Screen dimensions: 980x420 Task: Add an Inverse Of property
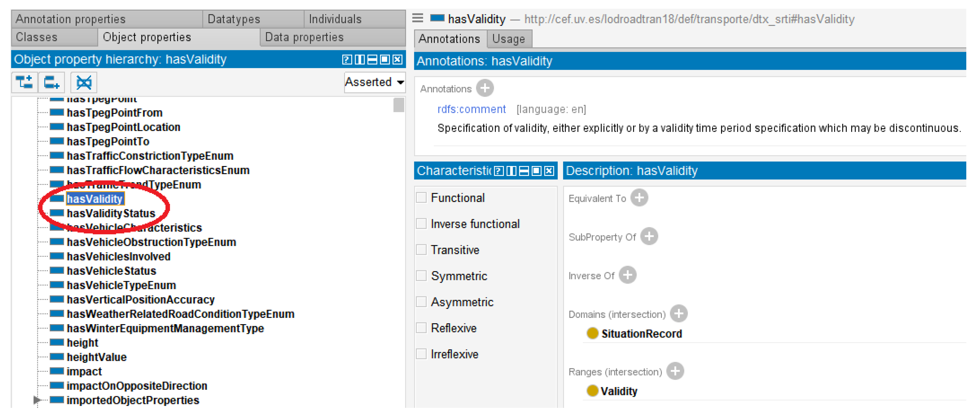628,275
